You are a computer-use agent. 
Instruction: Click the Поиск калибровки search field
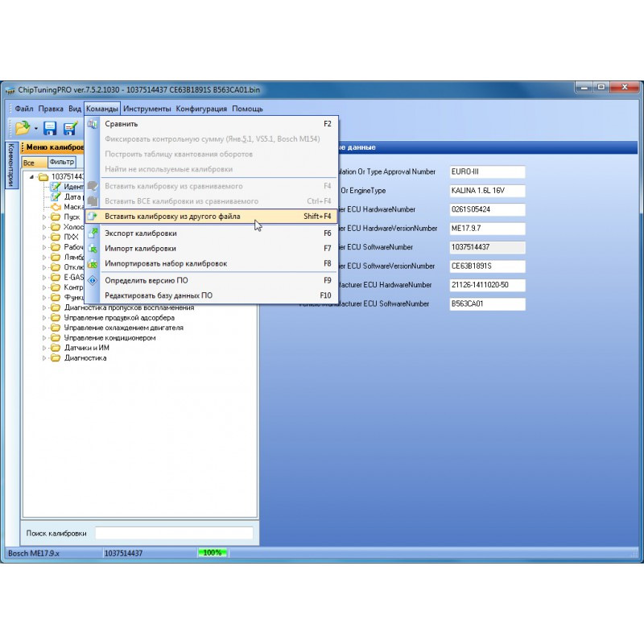point(173,532)
